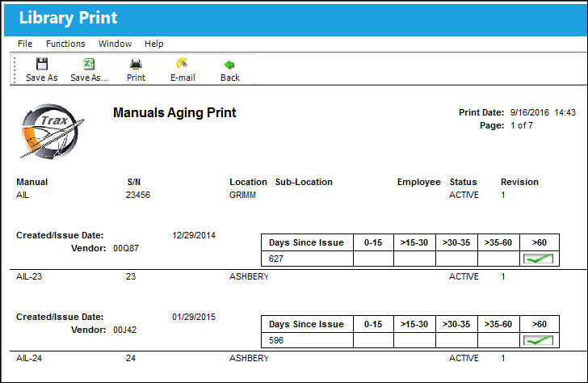Click the page indicator 1 of 7
Viewport: 588px width, 383px height.
click(x=521, y=125)
